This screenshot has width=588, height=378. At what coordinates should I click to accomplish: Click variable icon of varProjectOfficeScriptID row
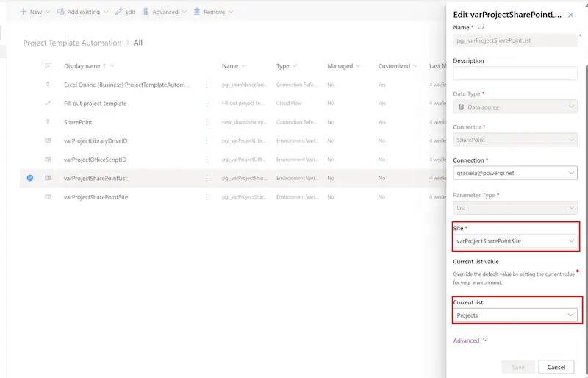pyautogui.click(x=48, y=160)
